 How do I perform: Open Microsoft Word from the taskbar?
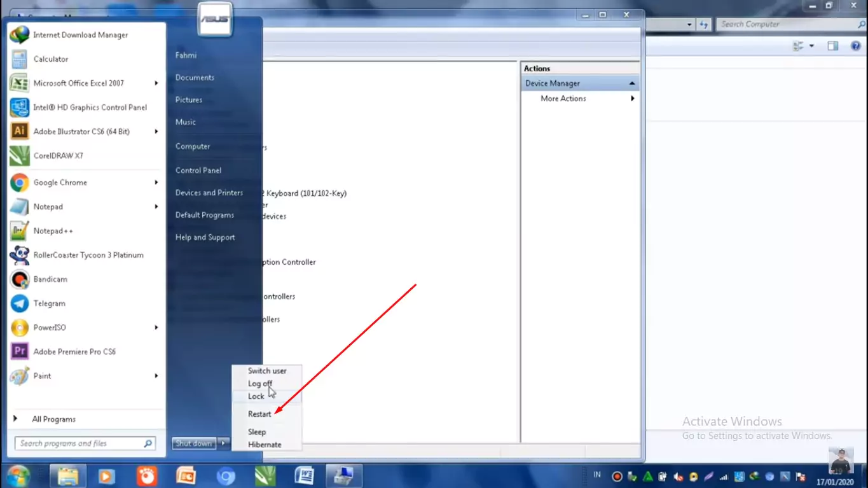coord(305,476)
